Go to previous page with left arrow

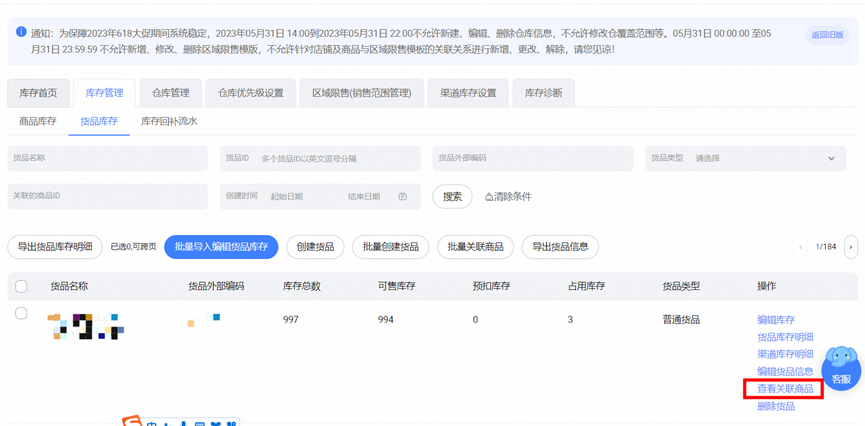point(800,247)
